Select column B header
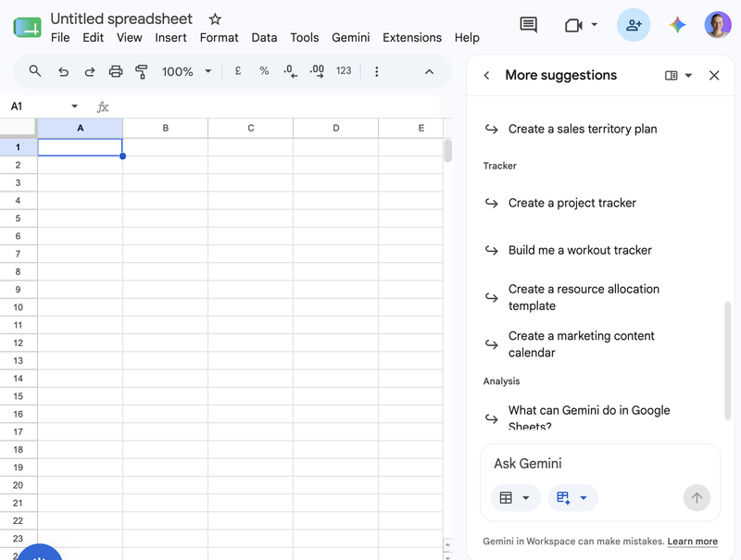This screenshot has width=741, height=560. [x=166, y=128]
